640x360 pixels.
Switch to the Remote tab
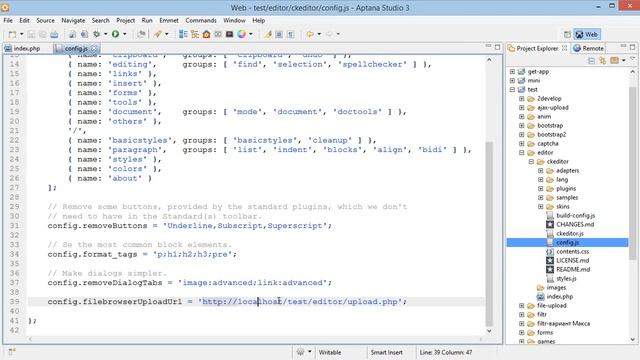coord(588,48)
